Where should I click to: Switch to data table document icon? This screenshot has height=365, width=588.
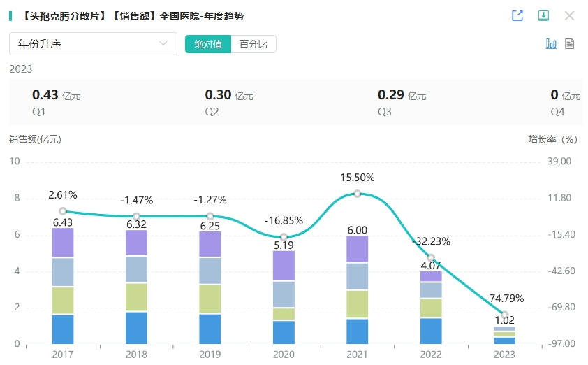[x=569, y=44]
